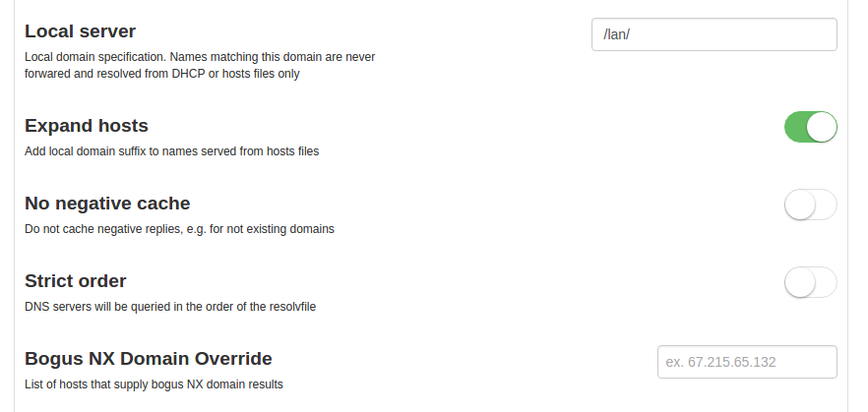Click the 'Do not cache negative replies' description

click(179, 229)
